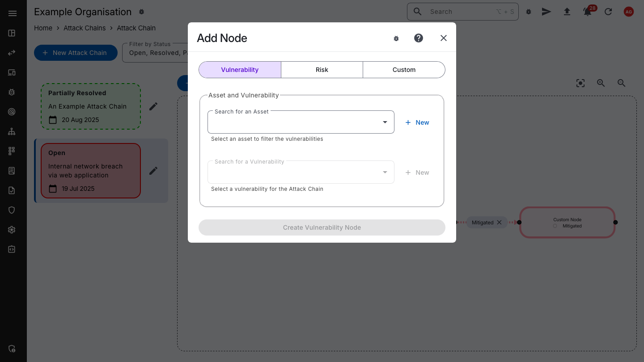This screenshot has height=362, width=644.
Task: Click the send paper plane icon
Action: 546,12
